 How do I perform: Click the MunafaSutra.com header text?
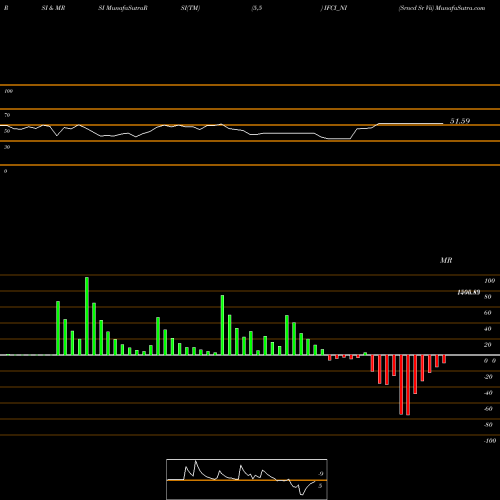tap(460, 8)
